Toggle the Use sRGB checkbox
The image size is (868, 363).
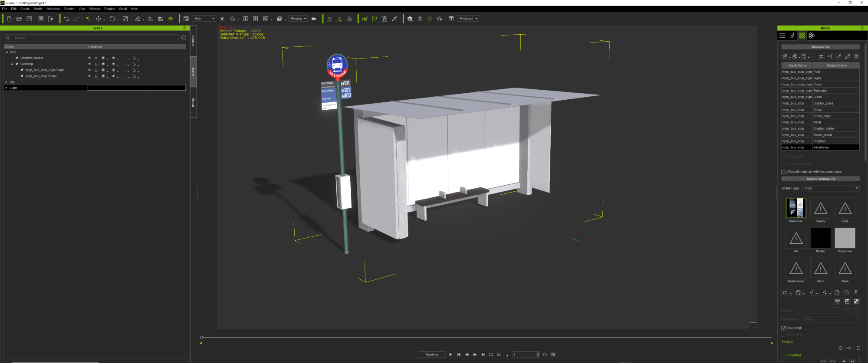(x=783, y=328)
